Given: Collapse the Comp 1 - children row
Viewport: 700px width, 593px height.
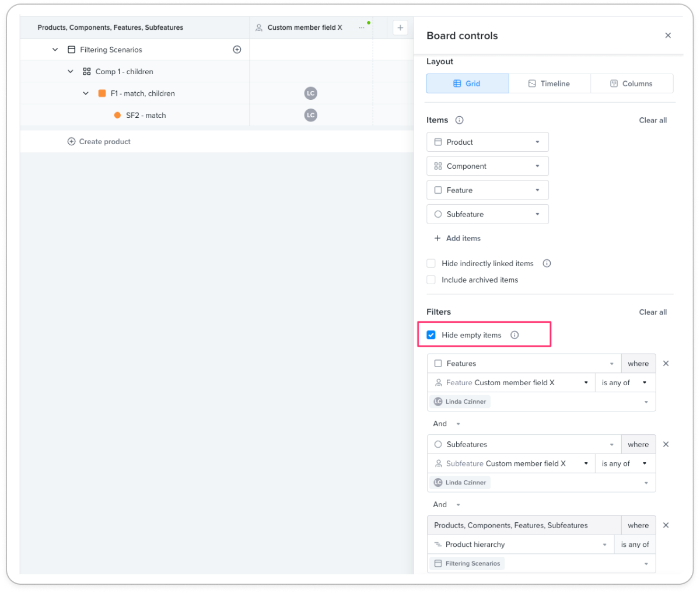Looking at the screenshot, I should coord(70,71).
